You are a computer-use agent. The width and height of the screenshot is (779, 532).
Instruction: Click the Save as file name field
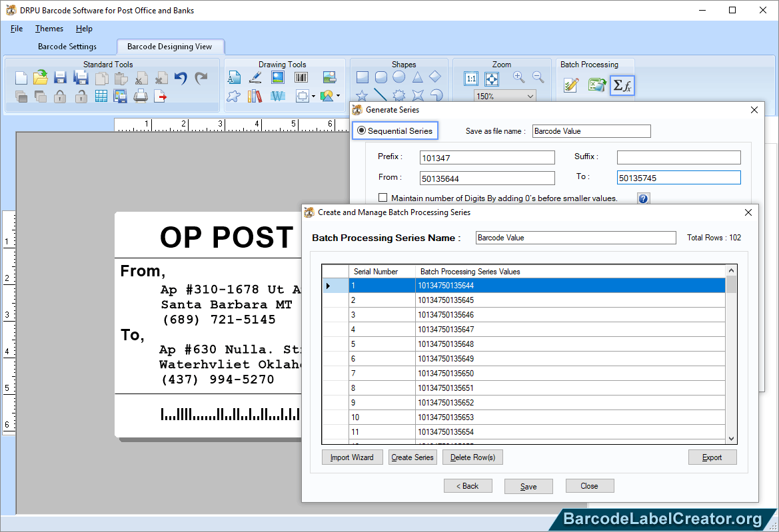click(x=591, y=131)
